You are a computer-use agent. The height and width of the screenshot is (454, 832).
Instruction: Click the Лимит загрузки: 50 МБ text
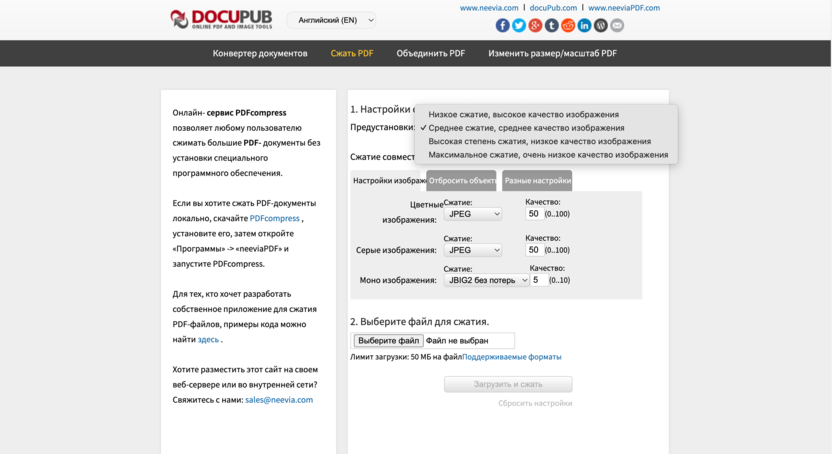pyautogui.click(x=406, y=357)
